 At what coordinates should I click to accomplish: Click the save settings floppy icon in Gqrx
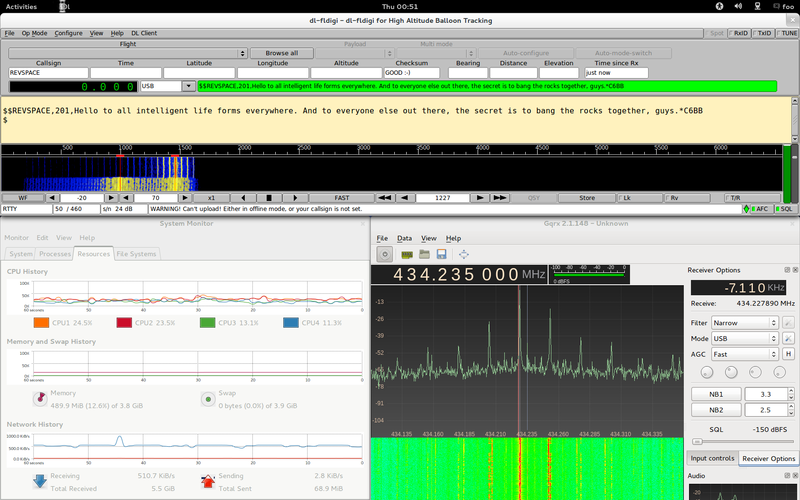[x=441, y=254]
